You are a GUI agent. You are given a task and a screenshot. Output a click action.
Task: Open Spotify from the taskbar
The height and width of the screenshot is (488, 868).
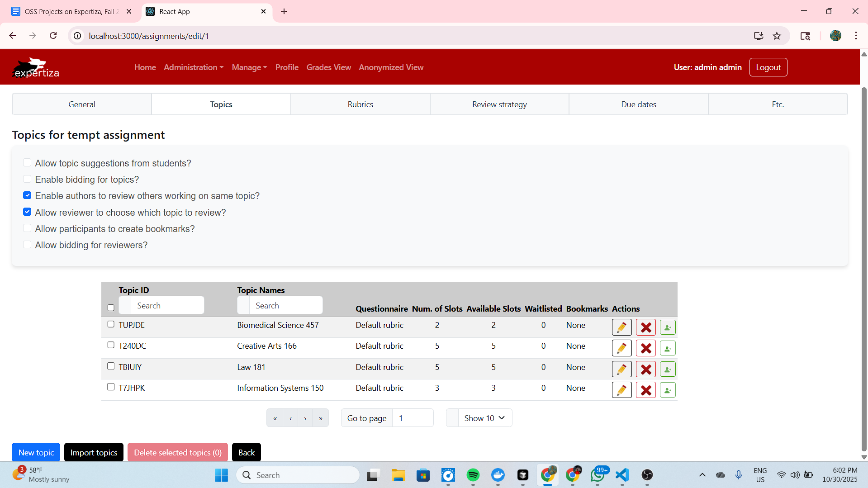point(473,475)
